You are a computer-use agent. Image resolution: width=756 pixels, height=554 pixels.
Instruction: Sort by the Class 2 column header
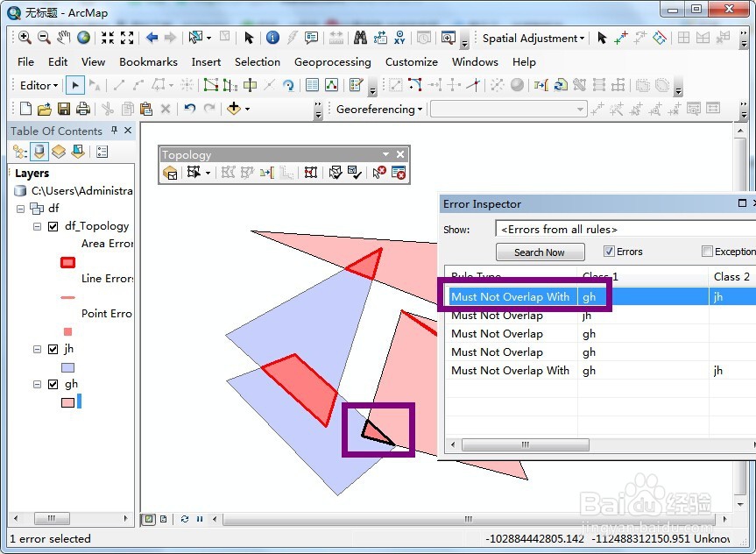pos(731,276)
